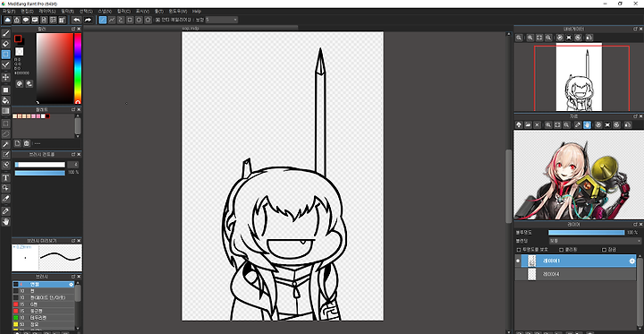Screen dimensions: 644x334
Task: Enable the 잠금 lock checkbox
Action: pos(604,250)
